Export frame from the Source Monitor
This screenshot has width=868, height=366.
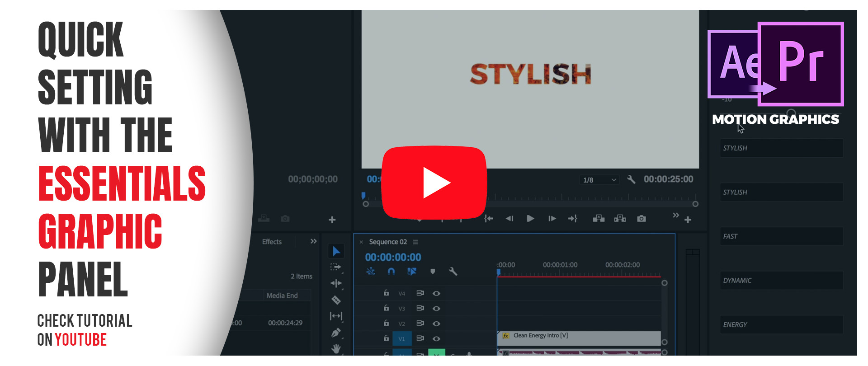click(285, 219)
